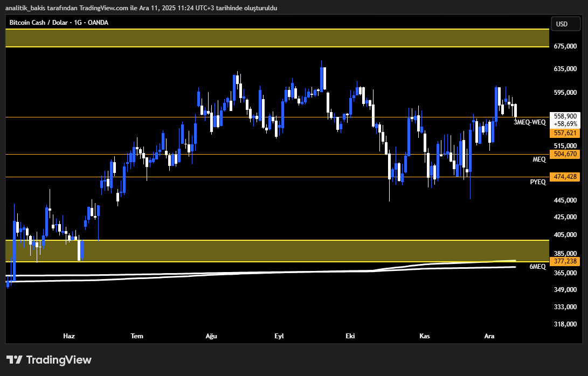Click the analitik_bakis snapshot caption text
The width and height of the screenshot is (588, 376).
tap(141, 8)
